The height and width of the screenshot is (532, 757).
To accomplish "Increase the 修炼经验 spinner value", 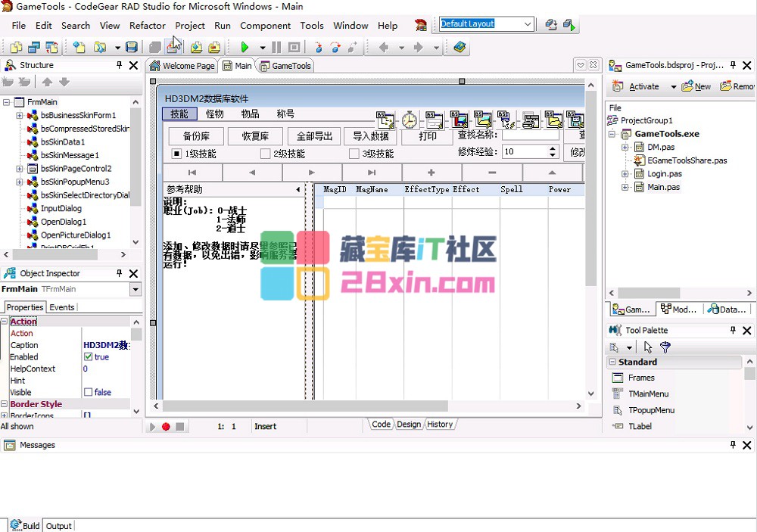I will 553,148.
